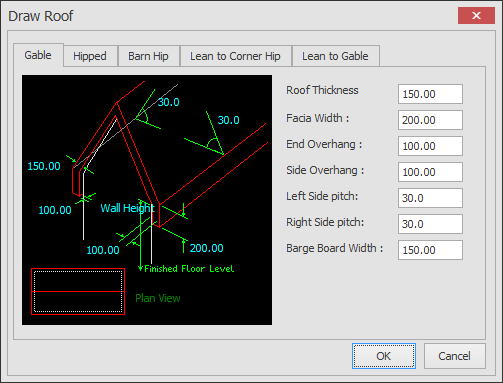The height and width of the screenshot is (383, 503).
Task: Open the Barn Hip tab
Action: pos(149,56)
